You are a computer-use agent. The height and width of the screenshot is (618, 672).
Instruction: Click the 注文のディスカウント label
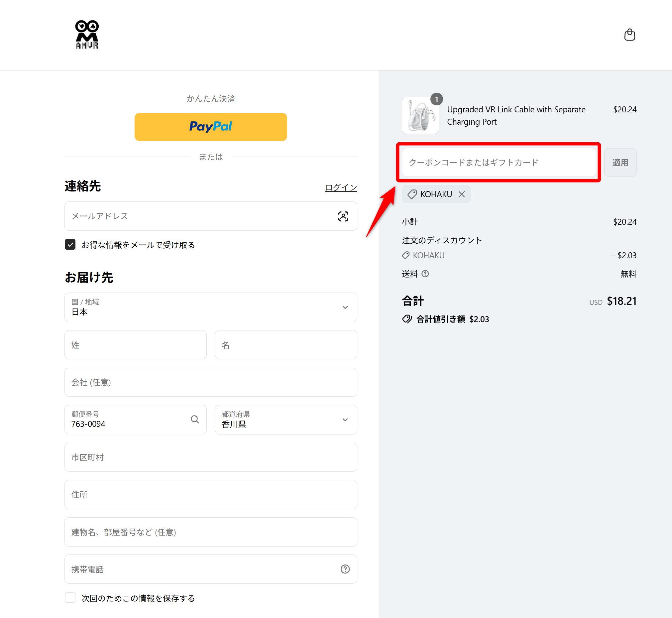(442, 240)
